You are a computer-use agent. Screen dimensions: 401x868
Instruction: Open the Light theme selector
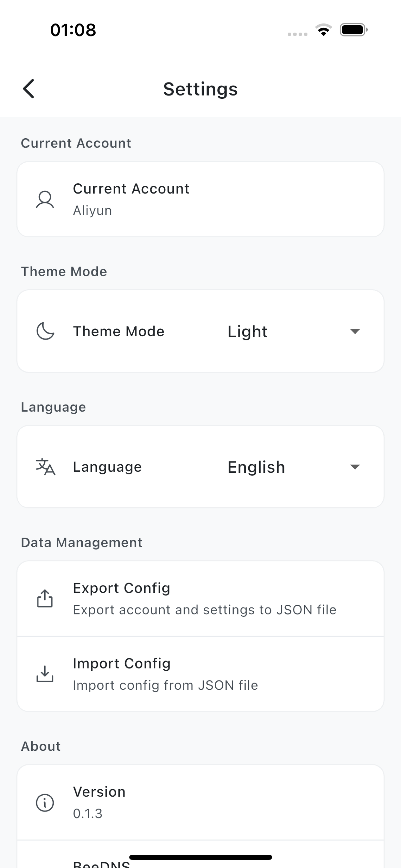coord(248,332)
